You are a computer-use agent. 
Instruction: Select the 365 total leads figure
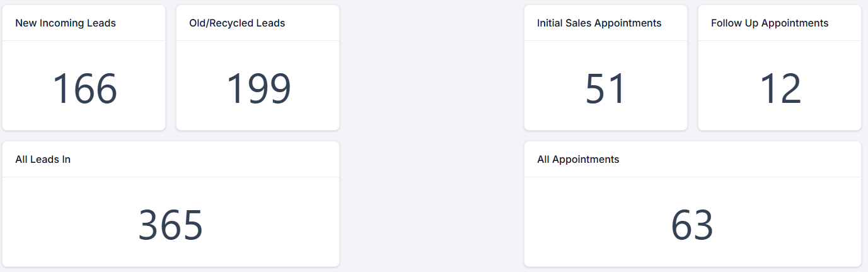[171, 225]
